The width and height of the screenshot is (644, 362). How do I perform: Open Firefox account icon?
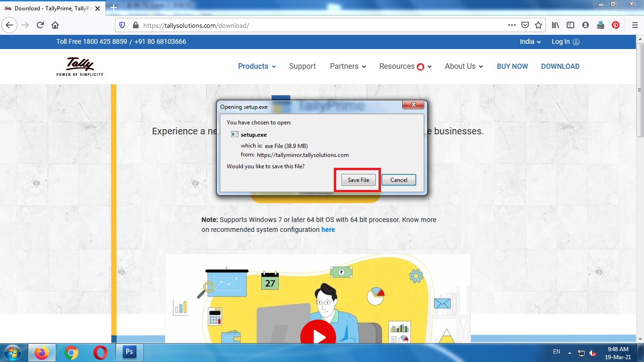586,25
